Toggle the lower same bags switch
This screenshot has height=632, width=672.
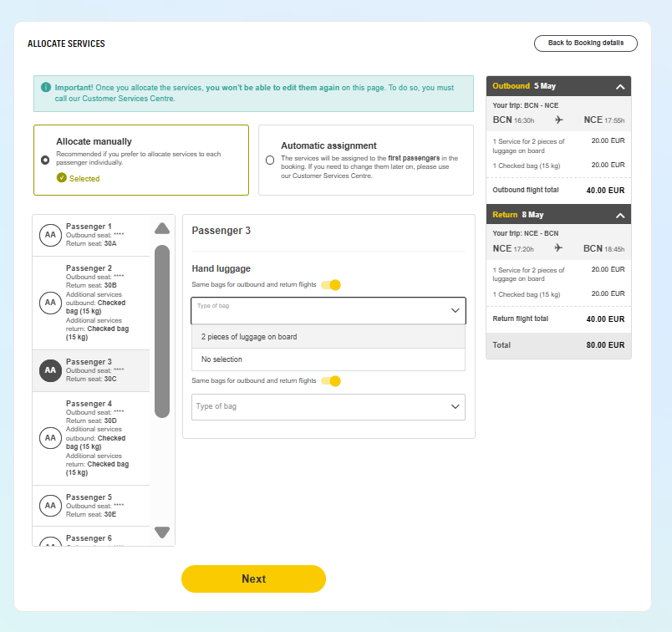[x=331, y=381]
